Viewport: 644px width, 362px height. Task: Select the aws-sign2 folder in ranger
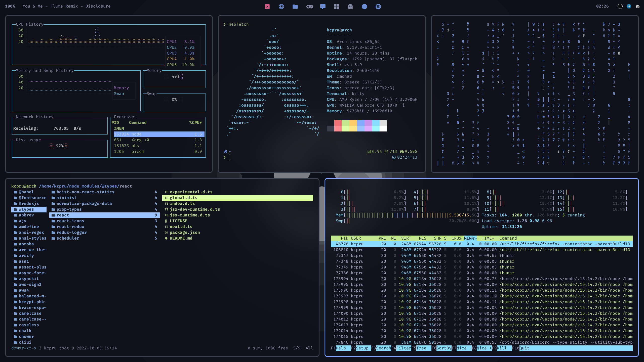click(x=30, y=285)
